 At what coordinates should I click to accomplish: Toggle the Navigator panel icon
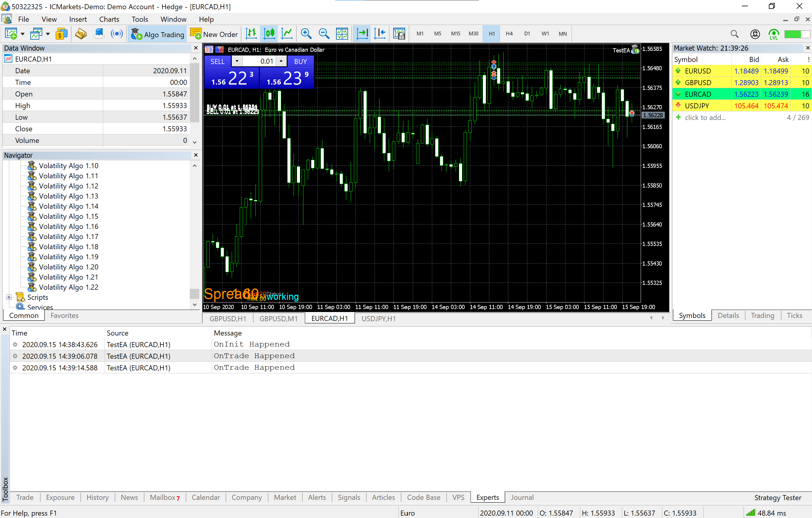(x=81, y=34)
